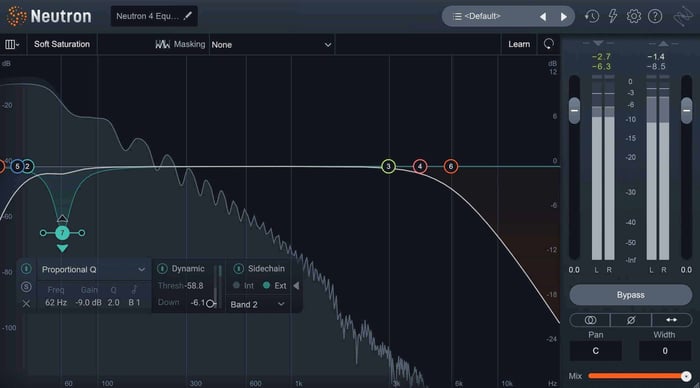Open the module layout view menu icon
The image size is (700, 388).
[x=12, y=44]
